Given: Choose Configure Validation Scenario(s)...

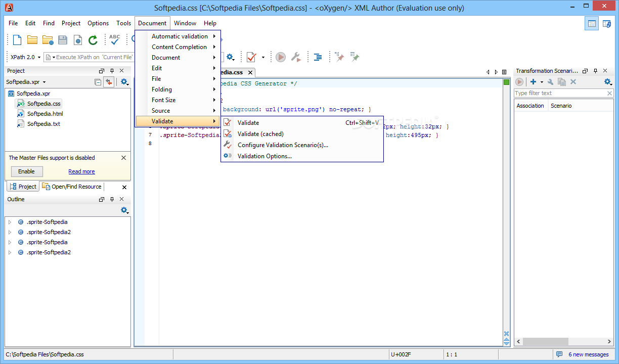Looking at the screenshot, I should click(x=302, y=145).
